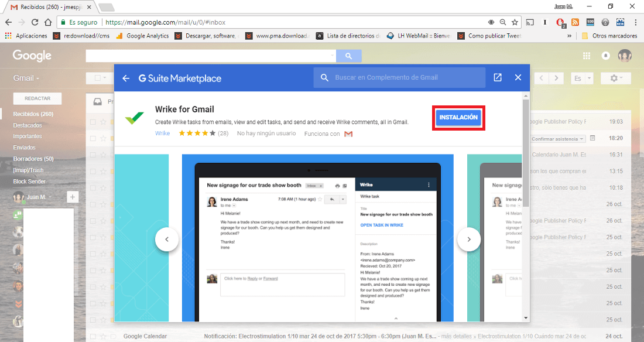The image size is (644, 342).
Task: Open 'Confirmar asistencia' dropdown
Action: [x=557, y=139]
